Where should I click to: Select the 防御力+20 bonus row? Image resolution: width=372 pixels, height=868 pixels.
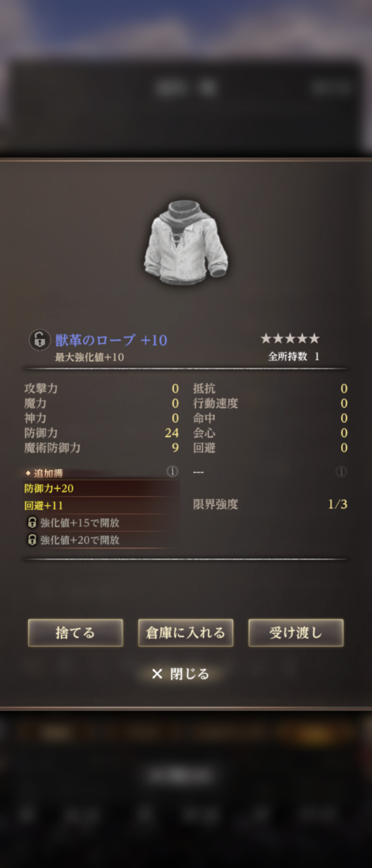point(102,488)
